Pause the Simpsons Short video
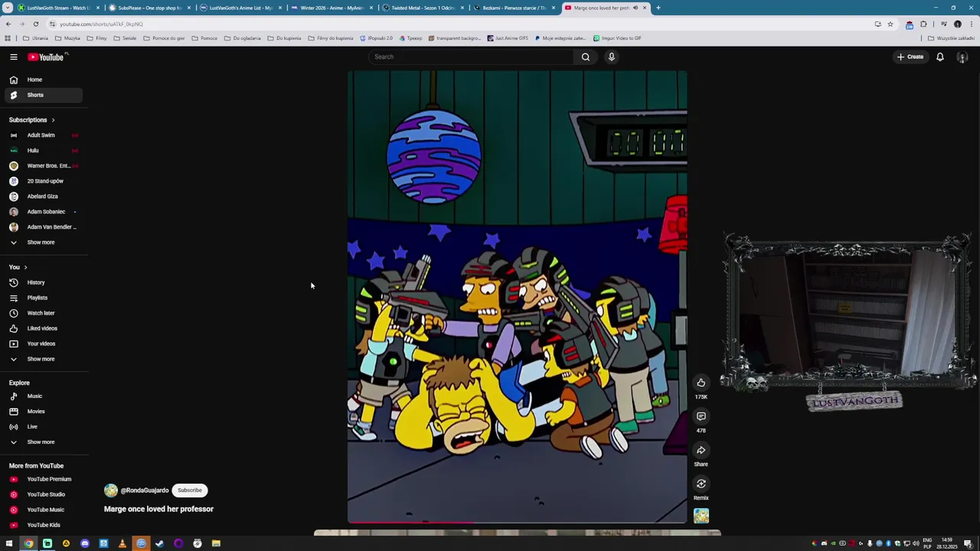Screen dimensions: 980x551 point(517,297)
